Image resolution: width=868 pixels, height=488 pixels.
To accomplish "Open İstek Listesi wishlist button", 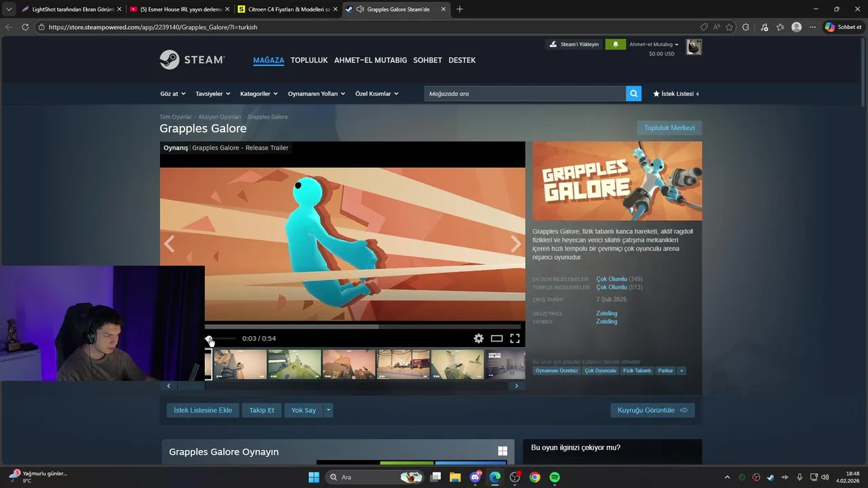I will pyautogui.click(x=675, y=94).
